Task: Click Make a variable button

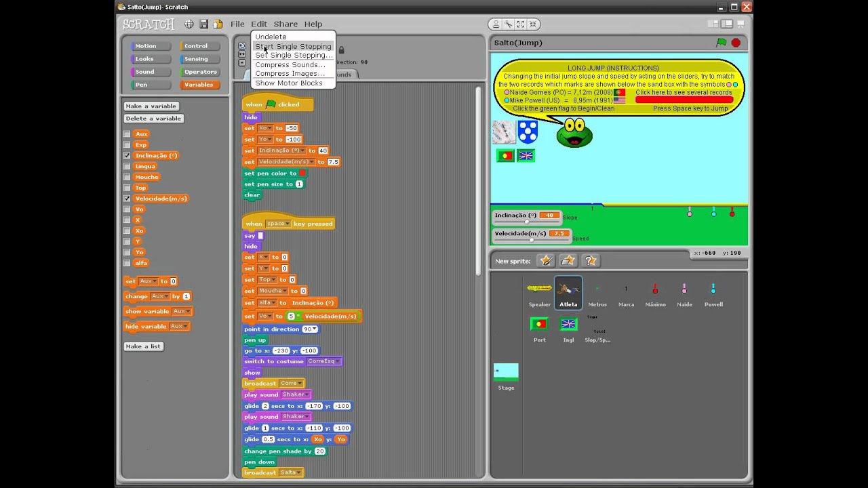Action: click(x=151, y=106)
